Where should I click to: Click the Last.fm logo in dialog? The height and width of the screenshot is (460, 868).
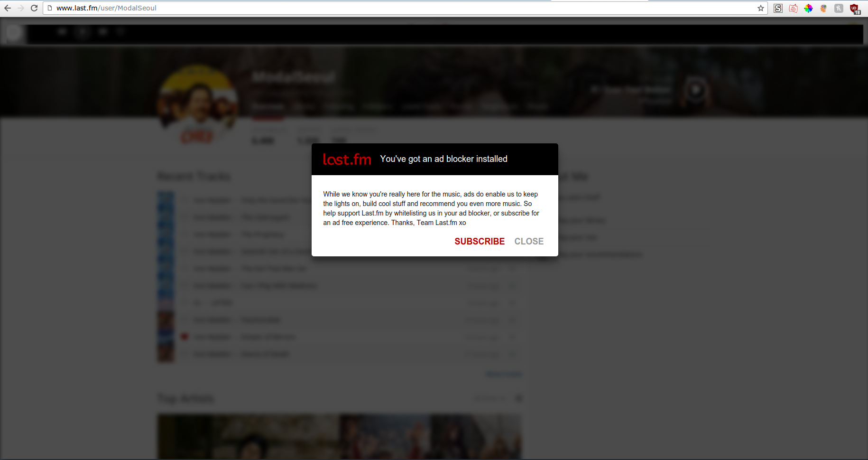tap(347, 159)
